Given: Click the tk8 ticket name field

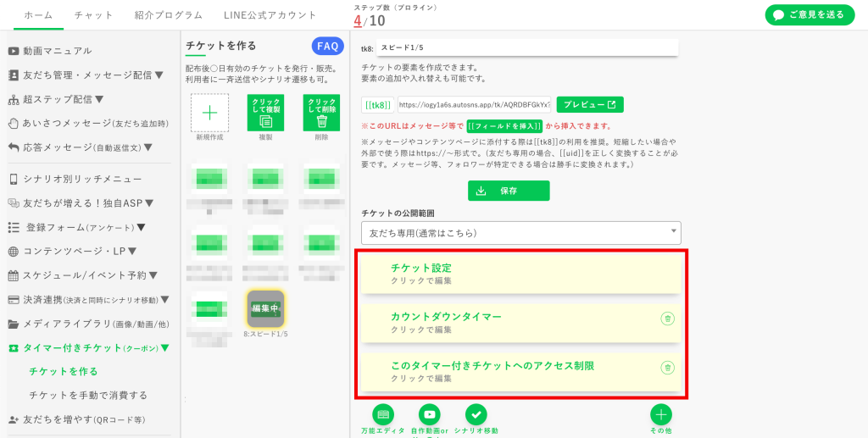Looking at the screenshot, I should pos(527,47).
